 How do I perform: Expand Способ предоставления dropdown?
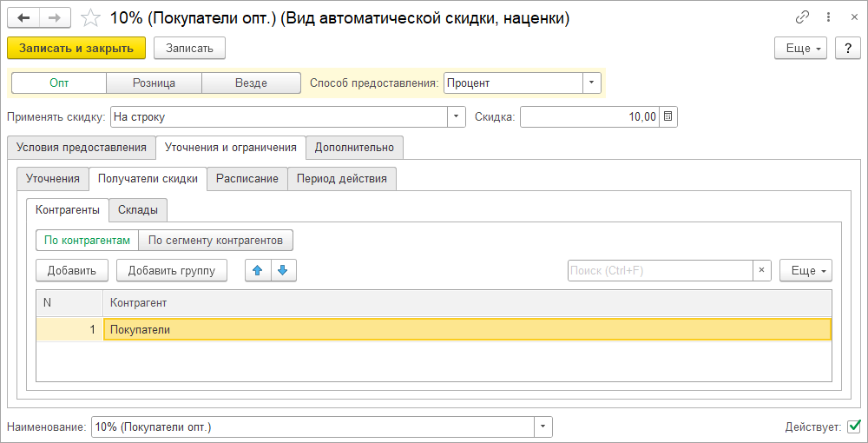click(x=591, y=83)
